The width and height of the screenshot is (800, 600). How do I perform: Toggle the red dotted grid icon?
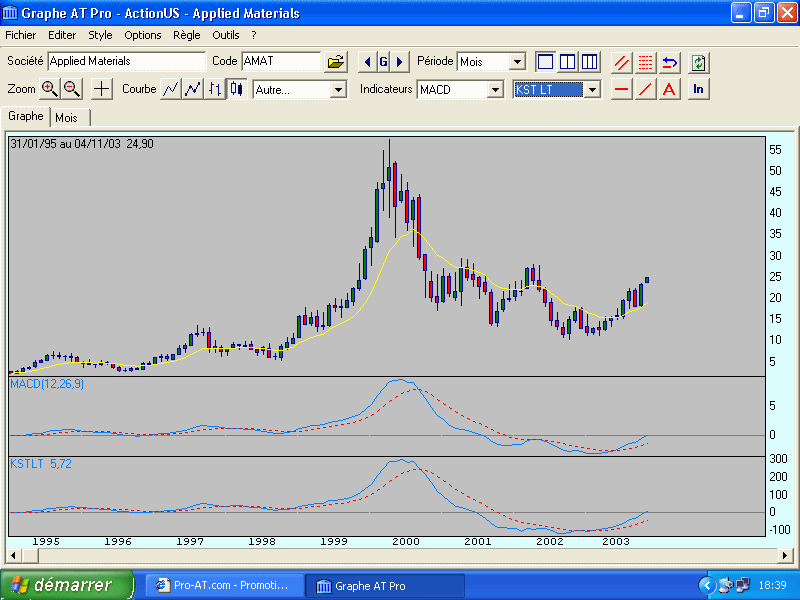pos(645,62)
